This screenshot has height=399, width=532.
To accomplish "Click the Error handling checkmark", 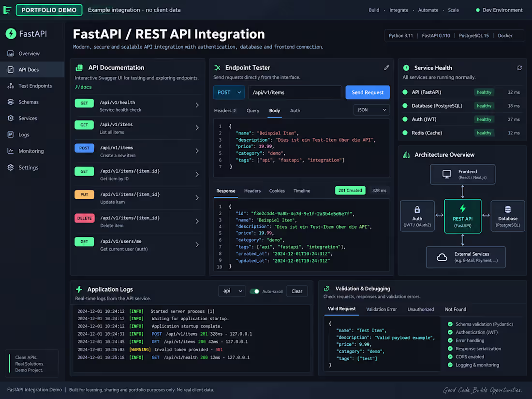I will pos(450,340).
